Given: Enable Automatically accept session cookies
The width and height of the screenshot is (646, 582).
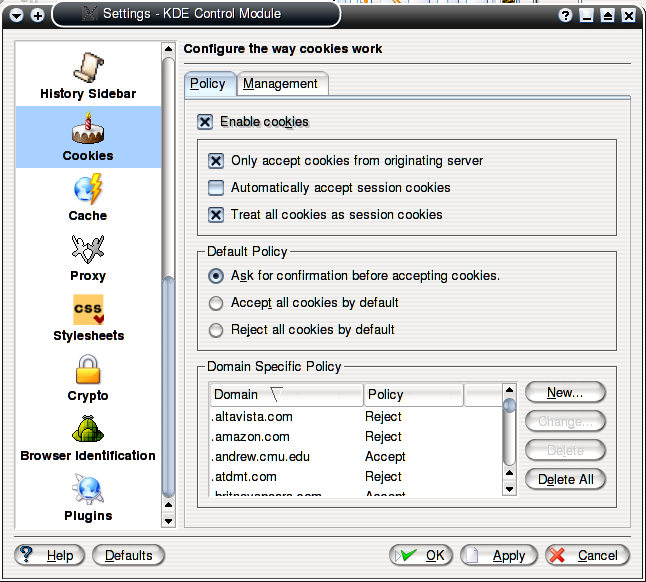Looking at the screenshot, I should 216,188.
